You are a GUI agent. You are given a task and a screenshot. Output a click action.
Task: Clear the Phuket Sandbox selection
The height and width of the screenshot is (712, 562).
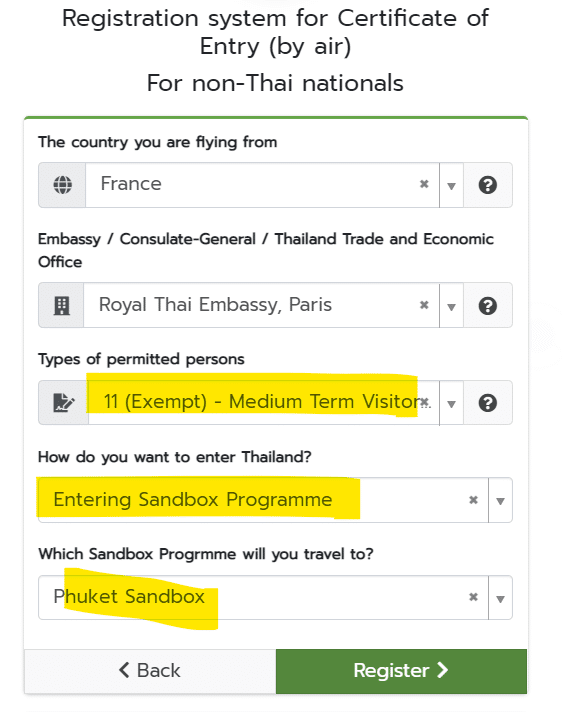point(473,597)
